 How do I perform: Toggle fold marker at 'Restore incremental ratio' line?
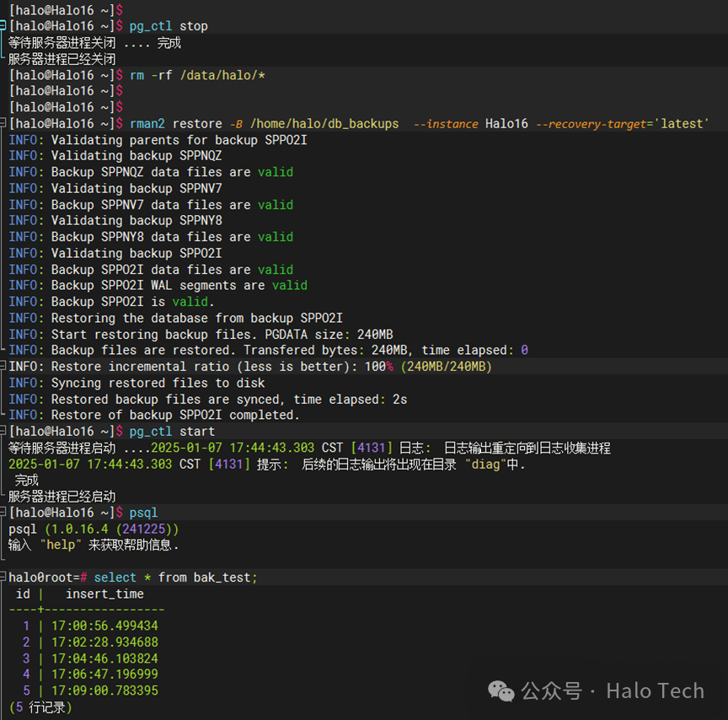point(3,366)
